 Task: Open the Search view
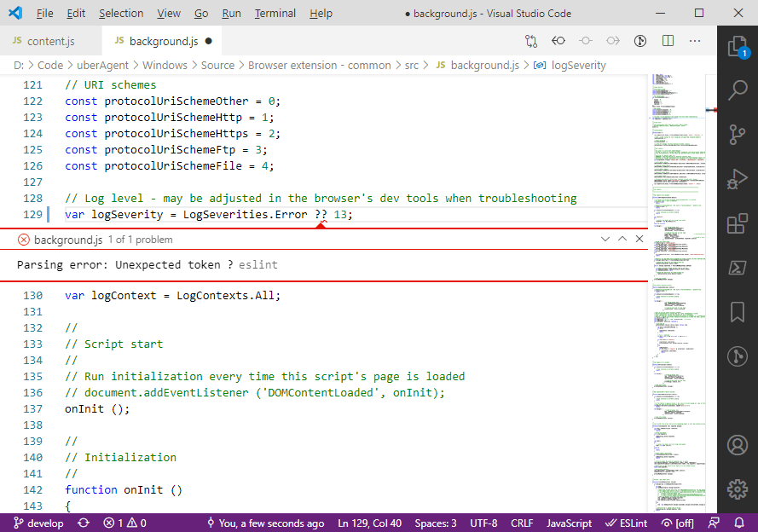click(737, 90)
